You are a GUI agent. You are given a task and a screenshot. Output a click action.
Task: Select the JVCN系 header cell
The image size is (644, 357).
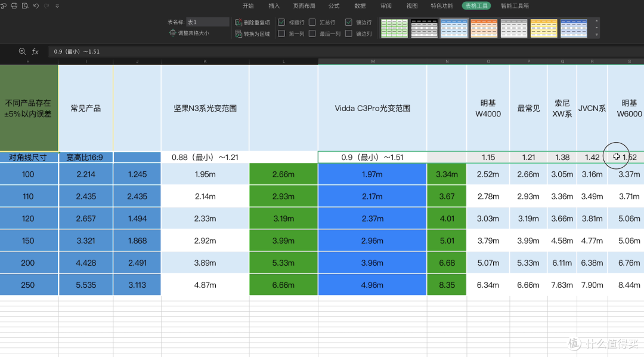(592, 108)
